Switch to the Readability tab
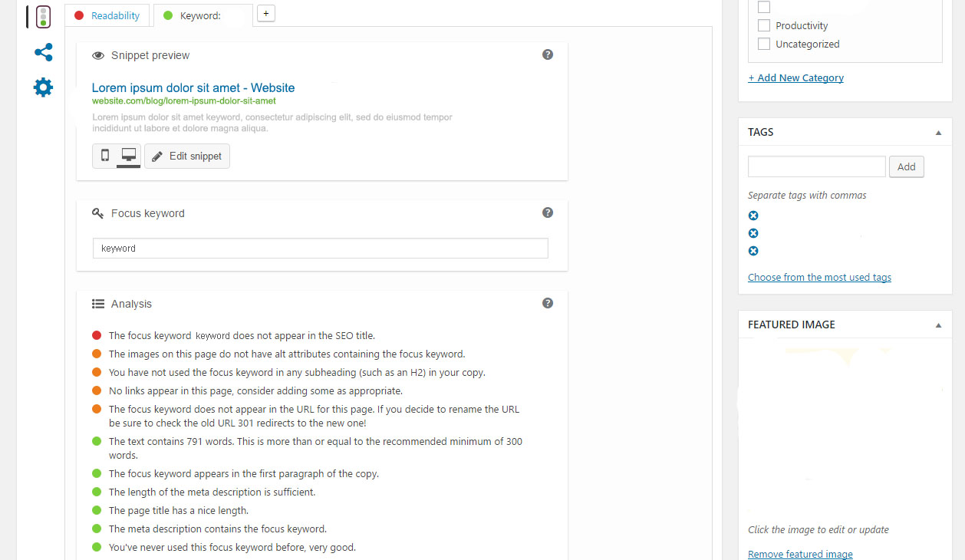Viewport: 965px width, 560px height. [107, 15]
